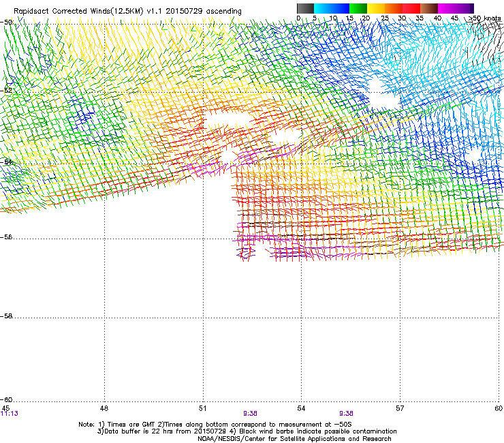Click the '-50' latitude label

coord(6,22)
